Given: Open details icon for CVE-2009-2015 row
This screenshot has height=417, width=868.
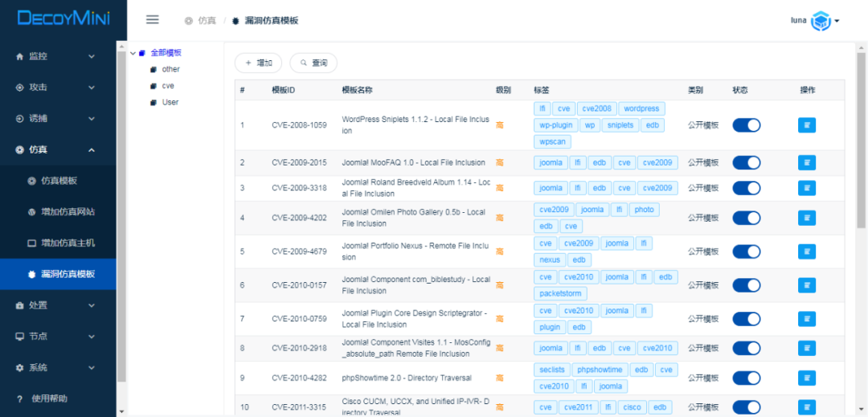Looking at the screenshot, I should point(807,162).
